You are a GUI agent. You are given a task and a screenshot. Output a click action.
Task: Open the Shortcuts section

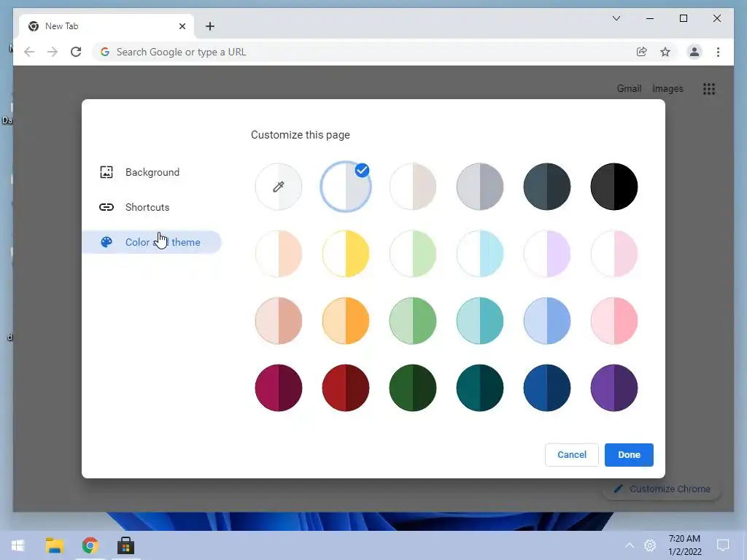coord(152,207)
